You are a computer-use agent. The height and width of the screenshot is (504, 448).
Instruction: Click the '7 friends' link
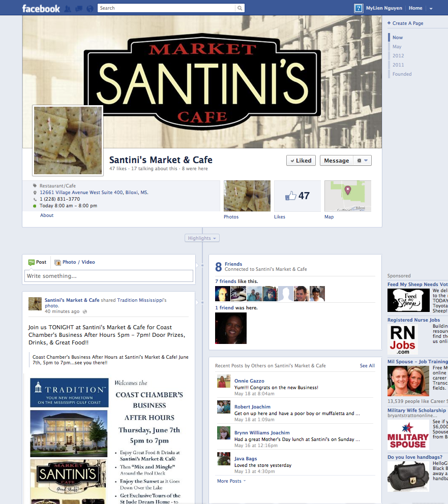pyautogui.click(x=226, y=281)
